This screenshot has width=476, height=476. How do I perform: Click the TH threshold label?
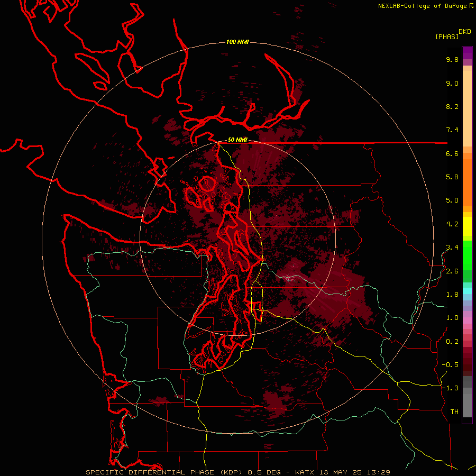pos(454,412)
